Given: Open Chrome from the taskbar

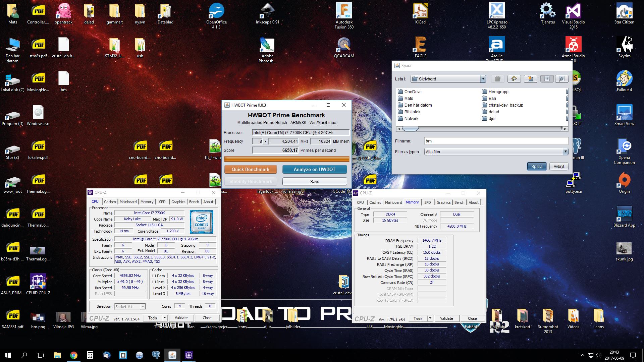Looking at the screenshot, I should [74, 355].
